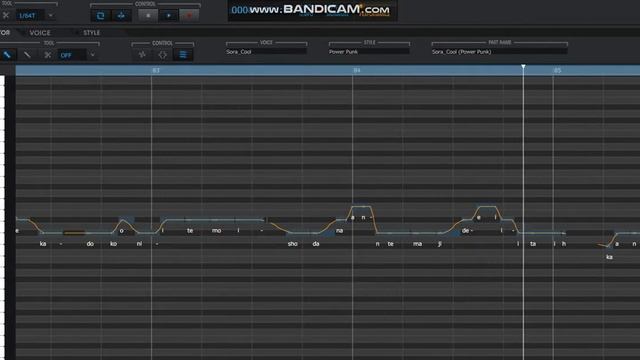Expand the arrow next to 1/64T
The width and height of the screenshot is (640, 360).
(x=51, y=16)
